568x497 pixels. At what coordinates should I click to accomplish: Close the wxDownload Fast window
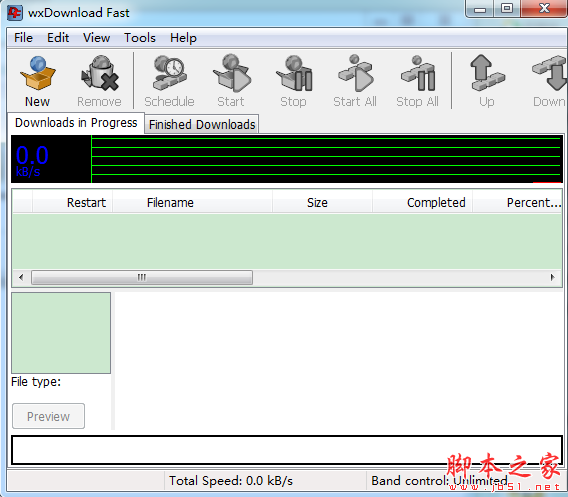pos(544,9)
